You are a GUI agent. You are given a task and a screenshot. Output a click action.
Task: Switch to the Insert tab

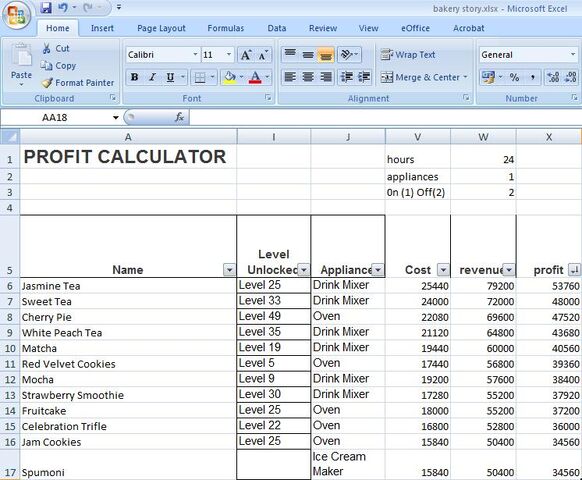[102, 28]
